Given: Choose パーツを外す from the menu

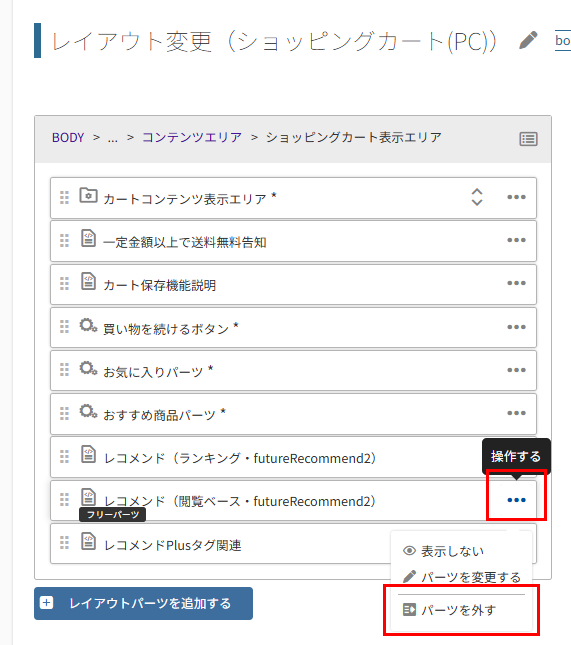Looking at the screenshot, I should pos(449,610).
